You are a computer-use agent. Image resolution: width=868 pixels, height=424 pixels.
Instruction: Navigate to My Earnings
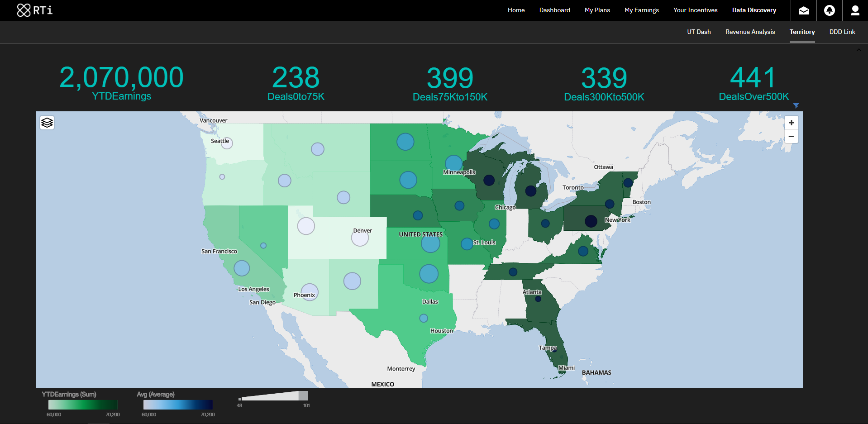(x=641, y=10)
